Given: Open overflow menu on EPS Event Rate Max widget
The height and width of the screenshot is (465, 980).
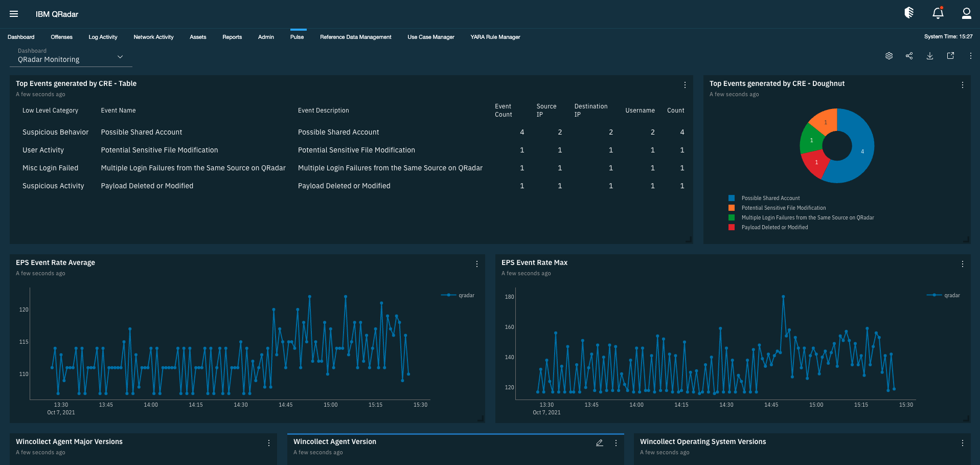Looking at the screenshot, I should (962, 264).
